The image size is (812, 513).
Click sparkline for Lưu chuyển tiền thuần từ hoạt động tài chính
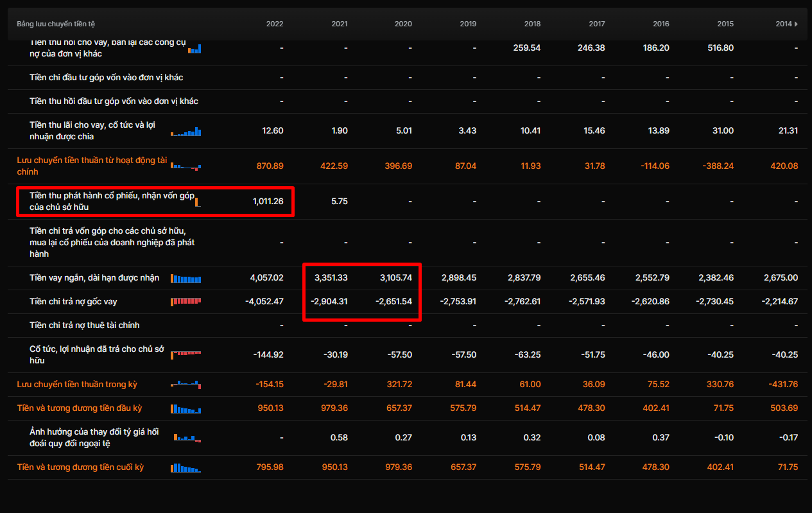click(x=186, y=166)
